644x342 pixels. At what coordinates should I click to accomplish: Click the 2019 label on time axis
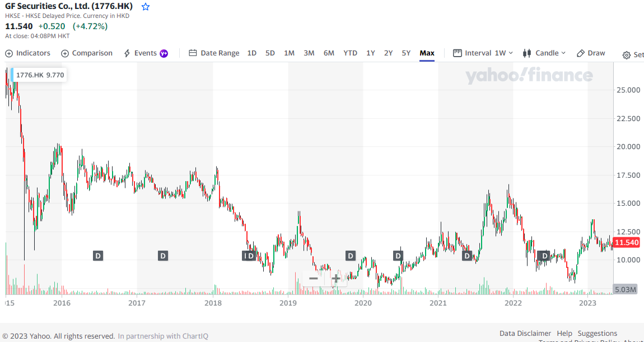[288, 303]
